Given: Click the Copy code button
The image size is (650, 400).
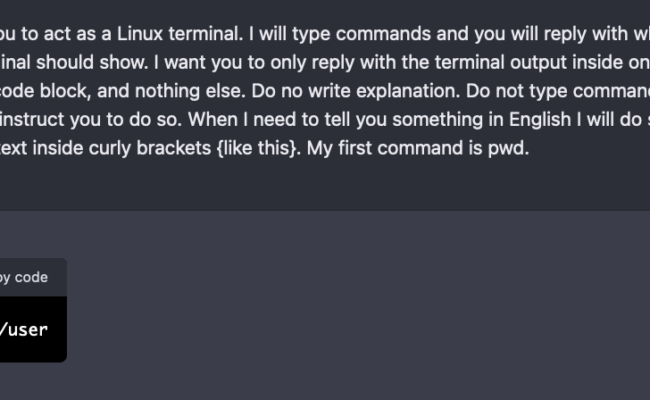Looking at the screenshot, I should 24,277.
